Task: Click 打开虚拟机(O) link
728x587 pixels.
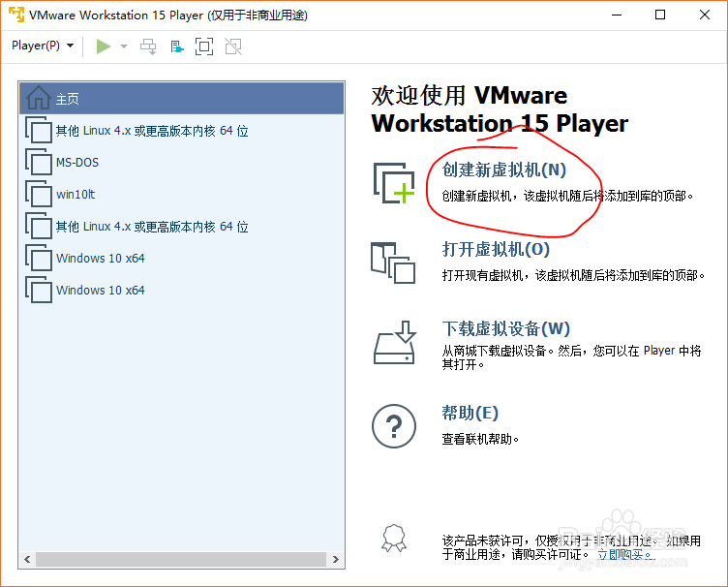Action: click(x=496, y=249)
